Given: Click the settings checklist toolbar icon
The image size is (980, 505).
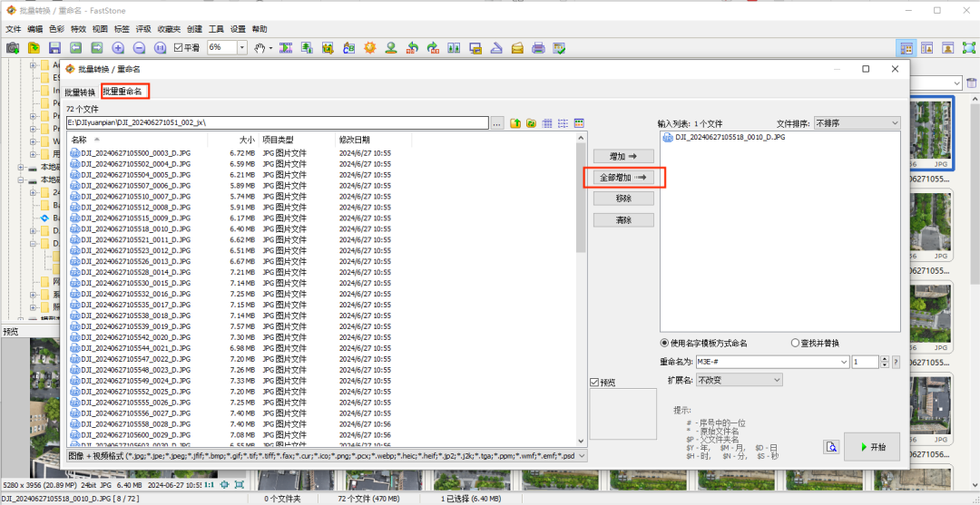Looking at the screenshot, I should tap(559, 47).
